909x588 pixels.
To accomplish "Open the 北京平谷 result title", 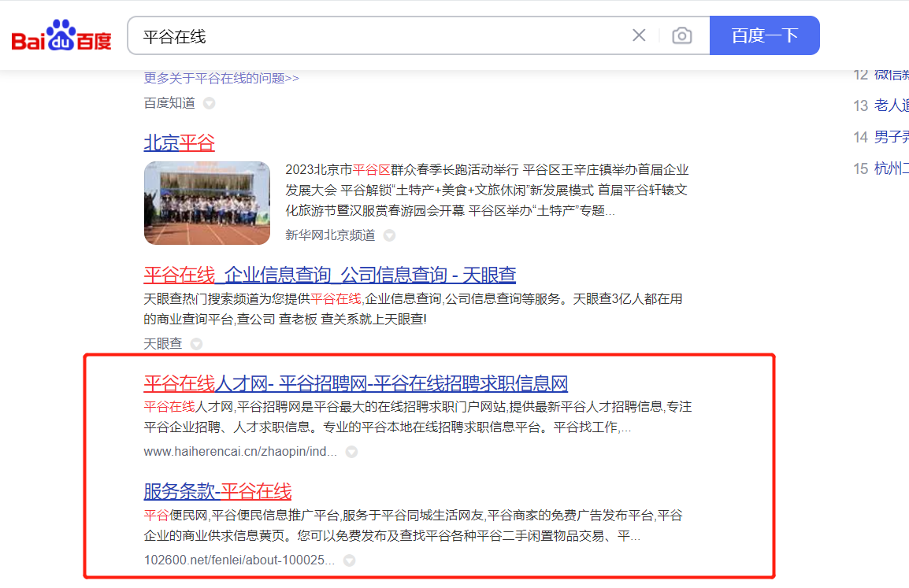I will tap(179, 142).
